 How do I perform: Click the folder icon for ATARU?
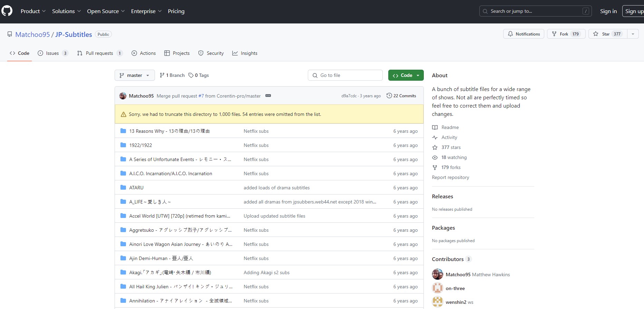123,187
